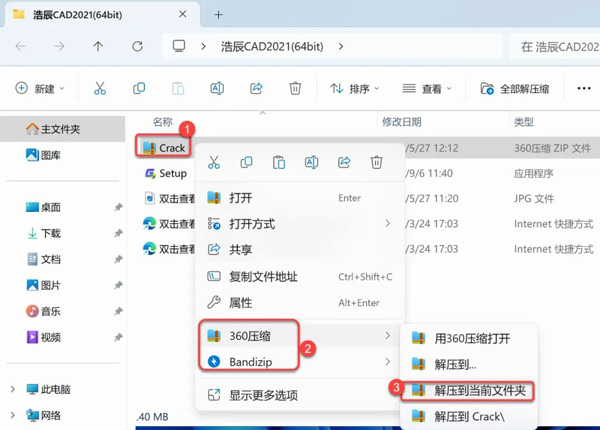Refresh the current folder view
This screenshot has width=600, height=430.
[137, 46]
